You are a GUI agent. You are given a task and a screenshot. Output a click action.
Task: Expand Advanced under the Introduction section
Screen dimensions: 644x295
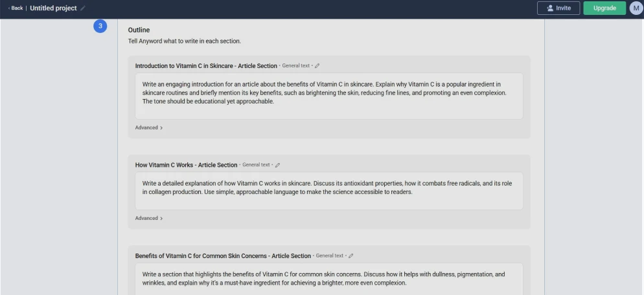[149, 127]
